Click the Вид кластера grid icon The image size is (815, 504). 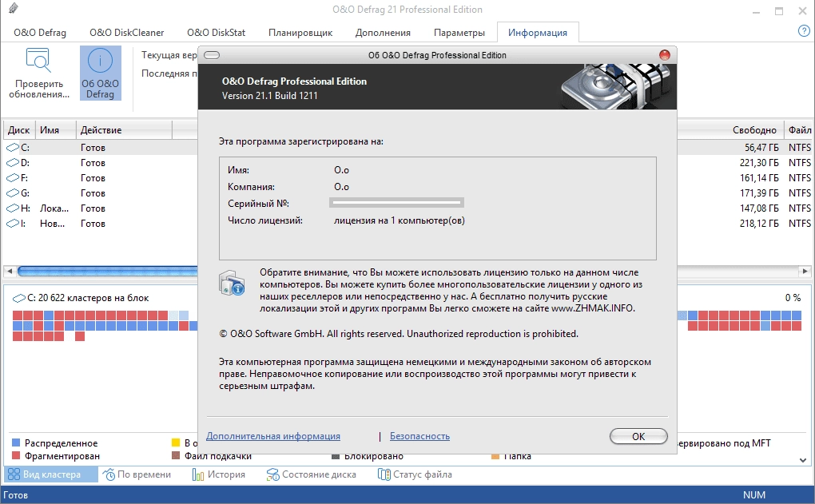14,474
